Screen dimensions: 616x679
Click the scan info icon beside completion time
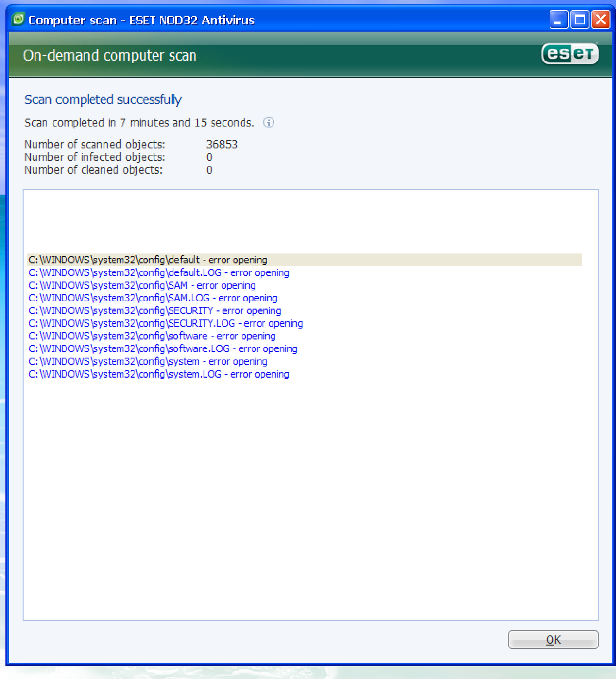pos(269,122)
